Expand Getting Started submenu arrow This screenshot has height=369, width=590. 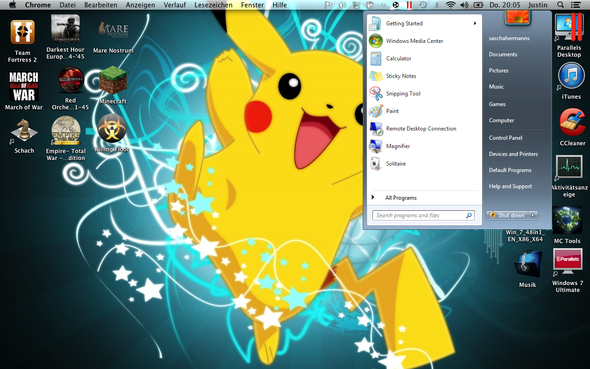click(475, 23)
